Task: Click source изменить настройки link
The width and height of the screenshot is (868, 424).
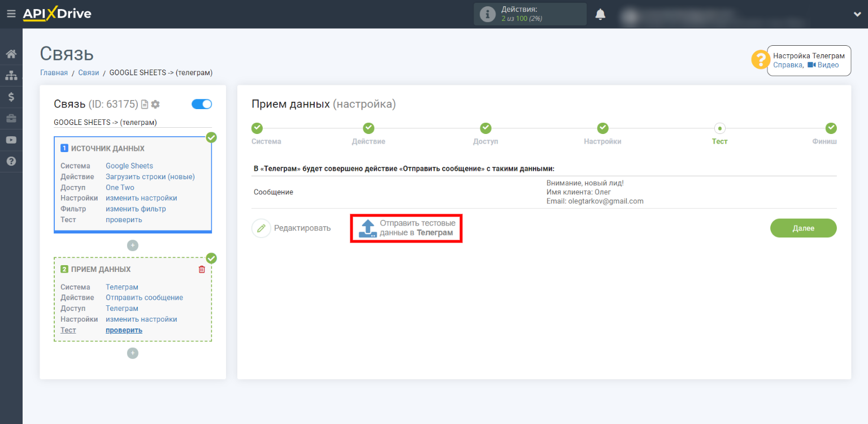Action: (x=141, y=198)
